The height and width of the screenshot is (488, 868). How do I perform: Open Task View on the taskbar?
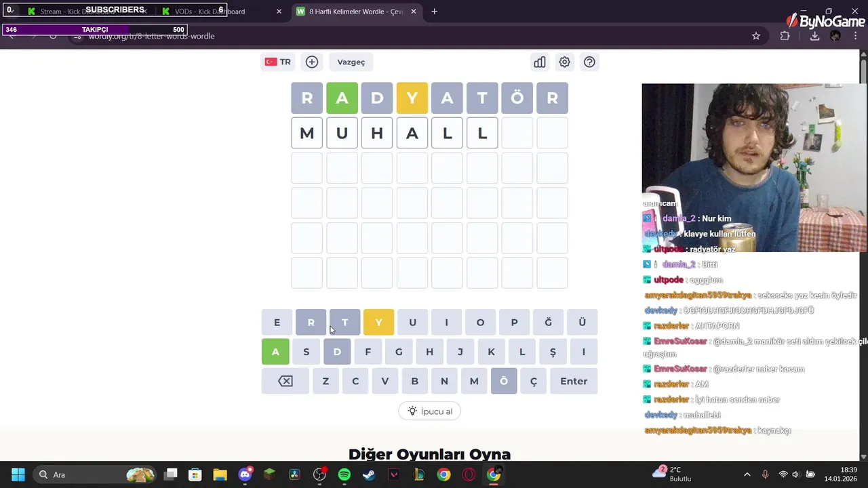pyautogui.click(x=171, y=474)
